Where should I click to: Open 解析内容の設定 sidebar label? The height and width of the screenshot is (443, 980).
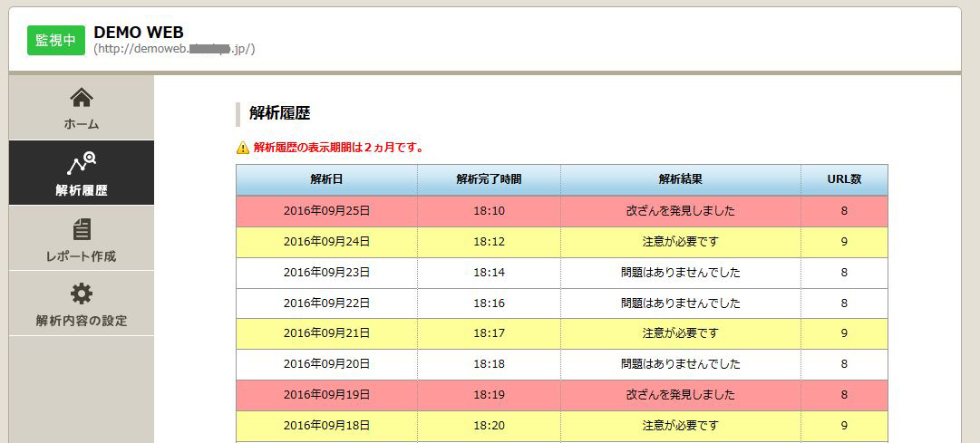pos(82,321)
